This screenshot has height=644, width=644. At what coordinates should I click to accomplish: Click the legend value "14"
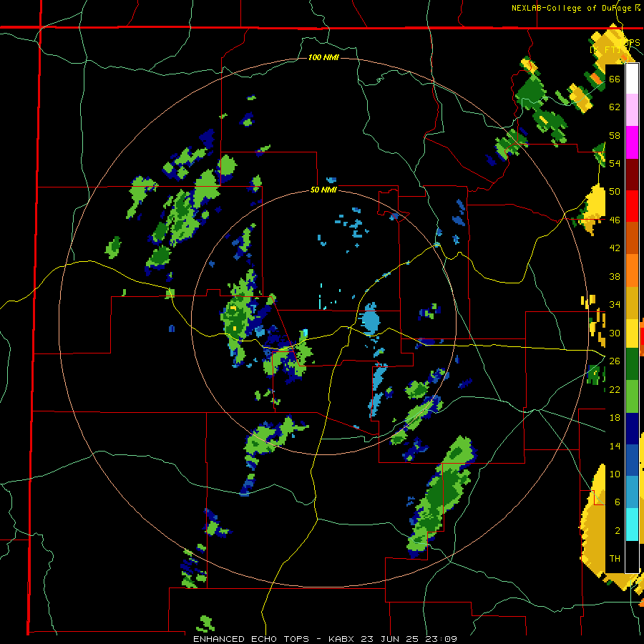(615, 446)
